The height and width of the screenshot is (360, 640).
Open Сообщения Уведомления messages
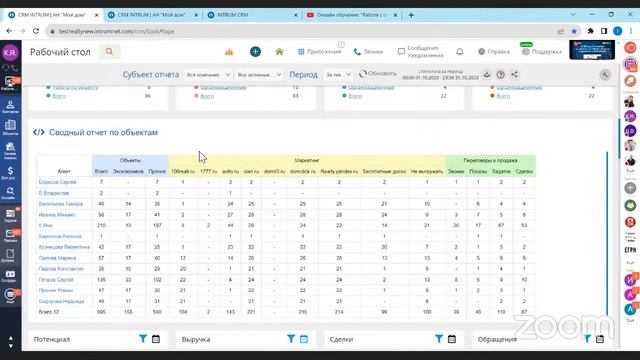(x=421, y=52)
